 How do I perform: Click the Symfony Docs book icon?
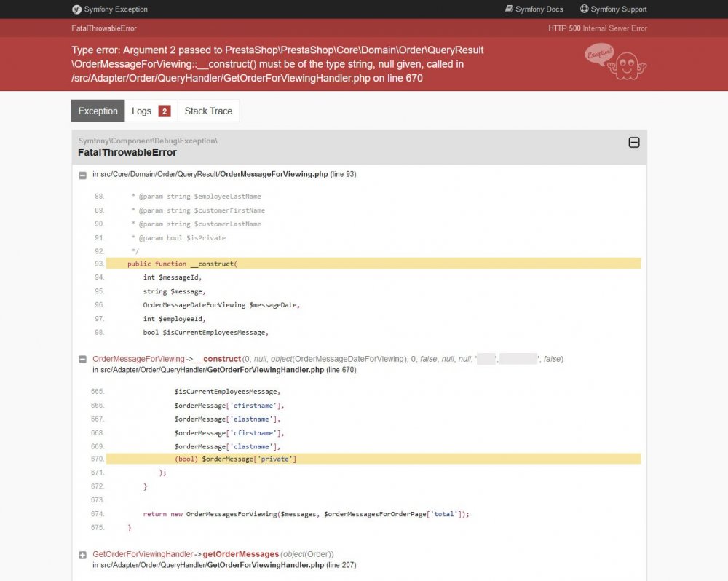pos(509,9)
